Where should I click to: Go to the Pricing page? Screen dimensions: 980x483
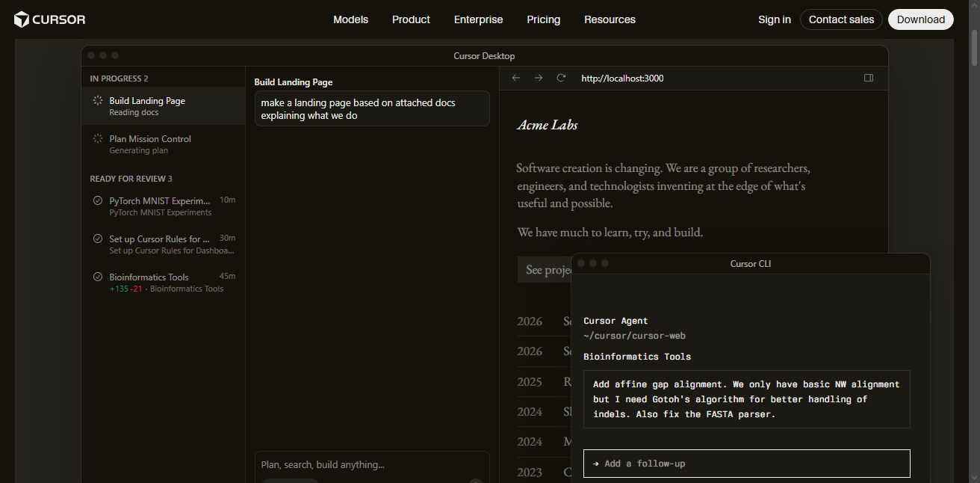click(x=543, y=19)
